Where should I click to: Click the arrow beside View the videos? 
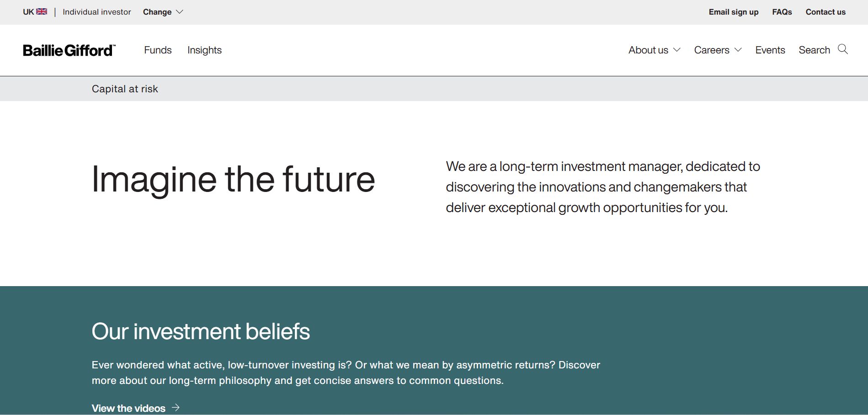[x=176, y=408]
